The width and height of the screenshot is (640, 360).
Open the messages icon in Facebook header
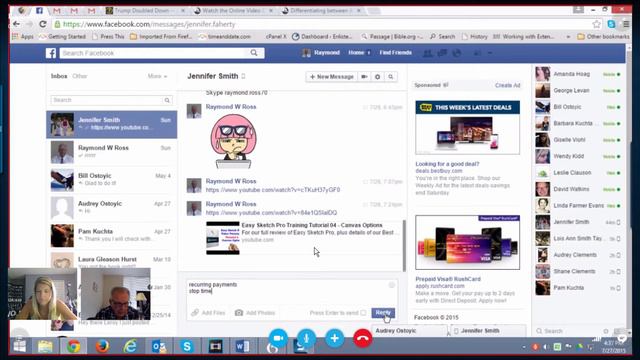point(442,53)
